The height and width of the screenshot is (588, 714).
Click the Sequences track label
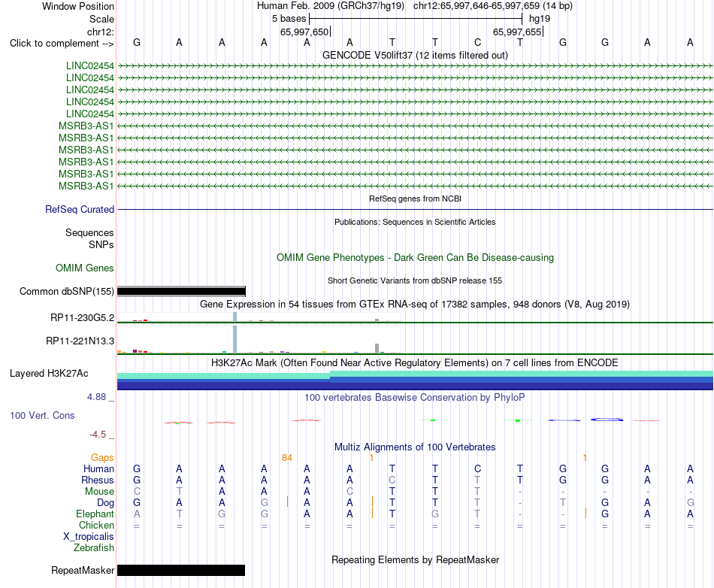89,233
